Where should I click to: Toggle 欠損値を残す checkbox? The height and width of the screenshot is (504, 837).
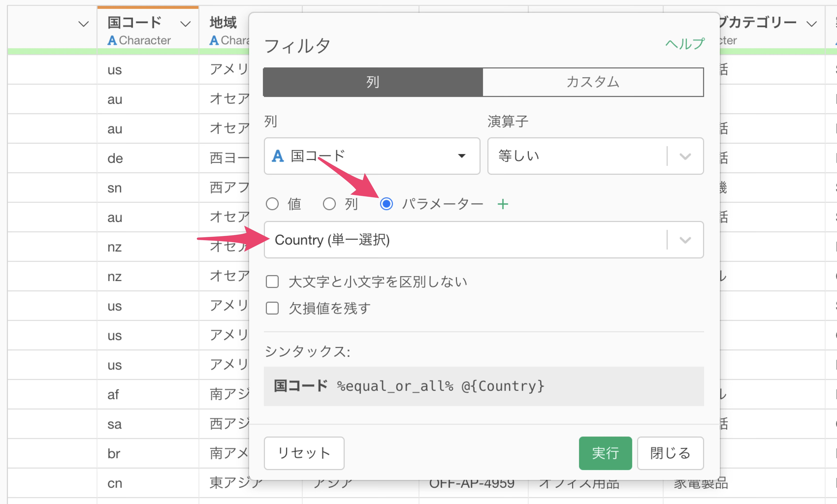pyautogui.click(x=272, y=308)
